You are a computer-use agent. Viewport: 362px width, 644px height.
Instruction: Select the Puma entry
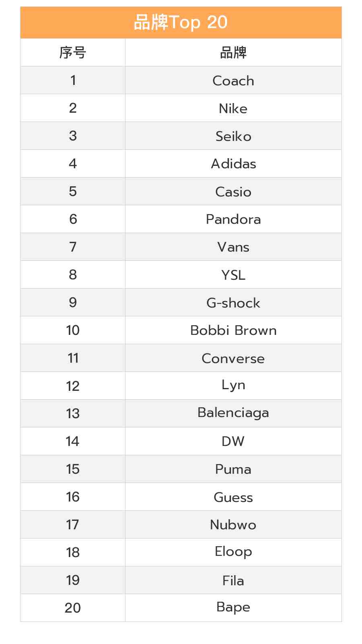(x=233, y=469)
